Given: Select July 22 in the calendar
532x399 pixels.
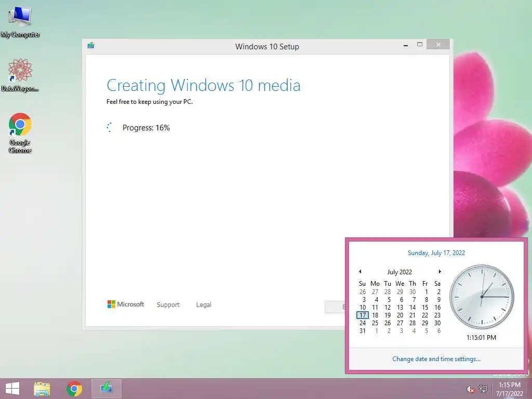Looking at the screenshot, I should (x=425, y=315).
